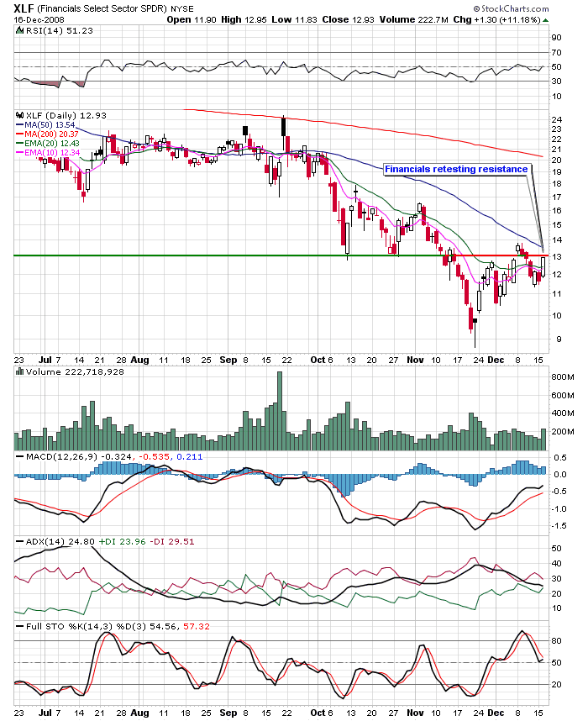
Task: Click the Low 11.83 value
Action: [294, 19]
